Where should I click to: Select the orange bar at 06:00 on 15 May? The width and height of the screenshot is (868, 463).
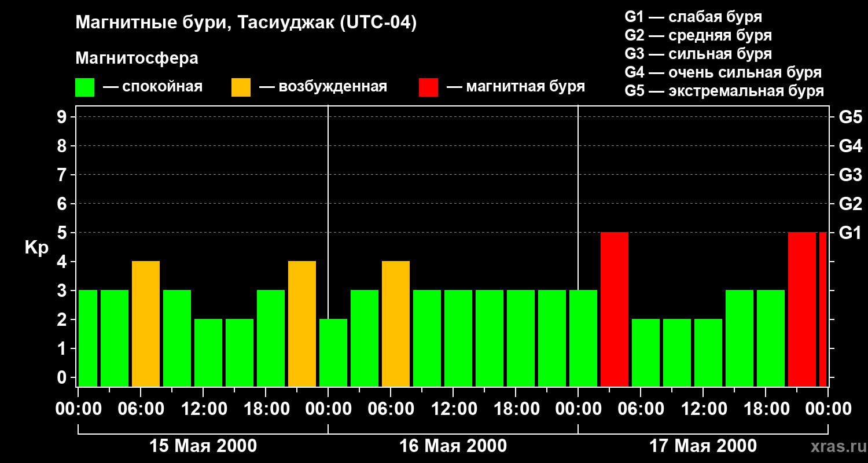click(146, 324)
